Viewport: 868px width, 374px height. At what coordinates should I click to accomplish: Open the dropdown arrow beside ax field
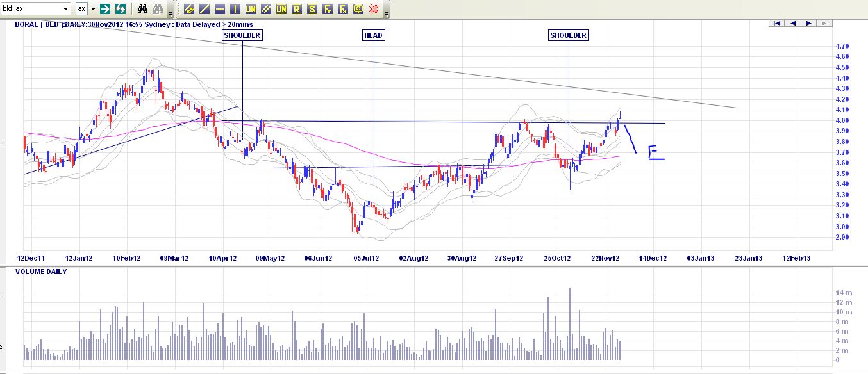[x=93, y=9]
